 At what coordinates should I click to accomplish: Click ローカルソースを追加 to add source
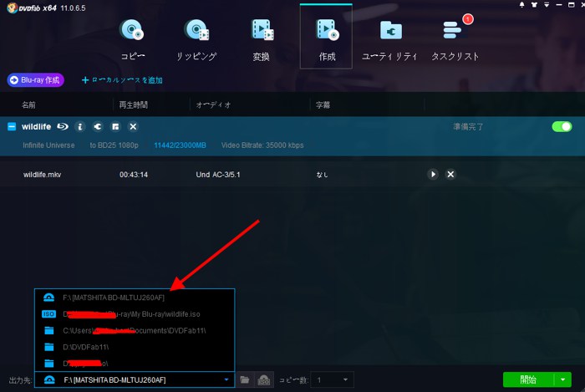point(122,80)
